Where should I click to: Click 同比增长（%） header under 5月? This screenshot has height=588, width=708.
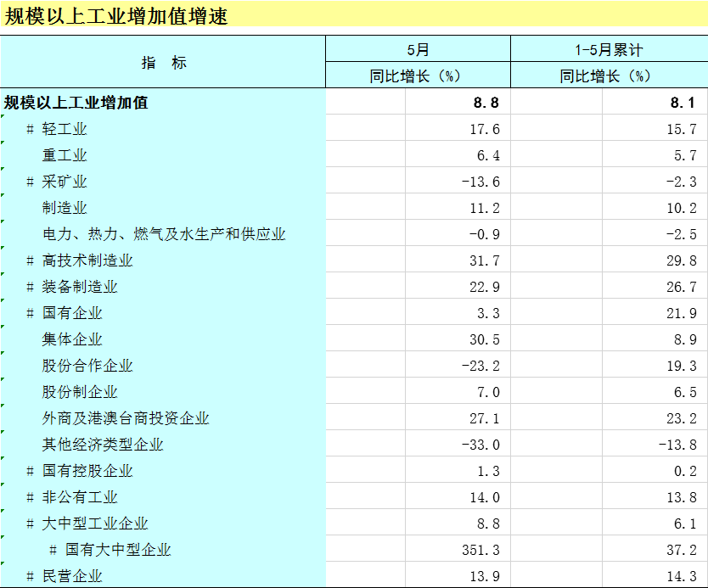click(418, 76)
